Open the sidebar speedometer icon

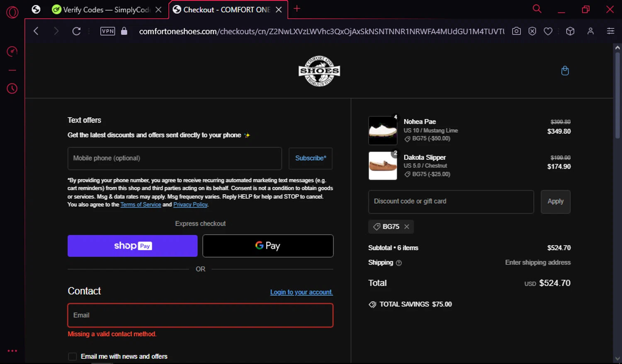click(12, 51)
